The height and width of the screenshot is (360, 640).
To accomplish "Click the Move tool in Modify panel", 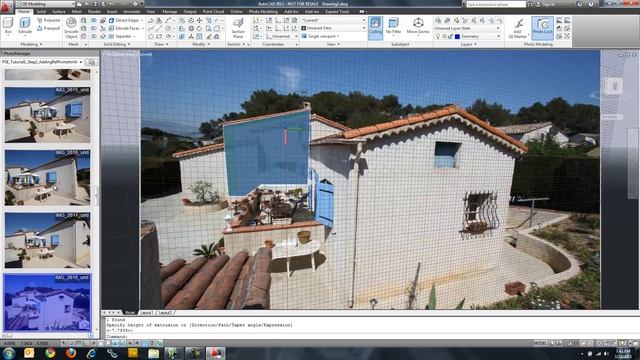I will pos(199,20).
